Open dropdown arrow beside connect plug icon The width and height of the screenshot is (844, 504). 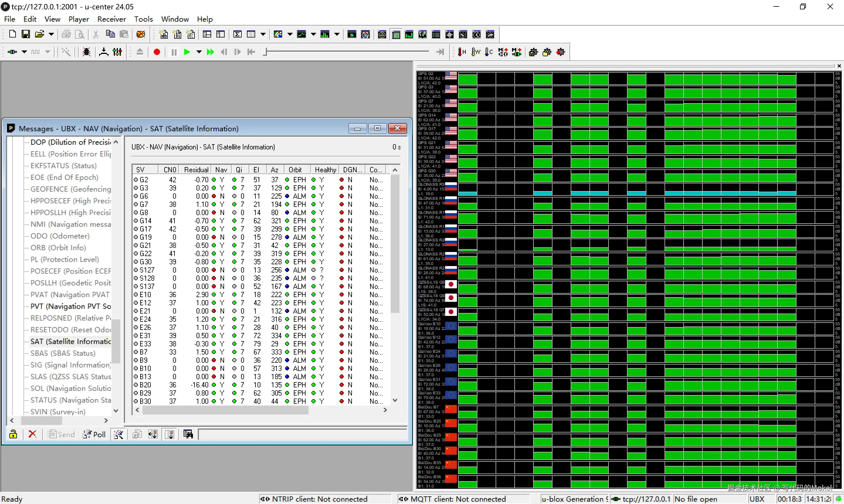[24, 52]
